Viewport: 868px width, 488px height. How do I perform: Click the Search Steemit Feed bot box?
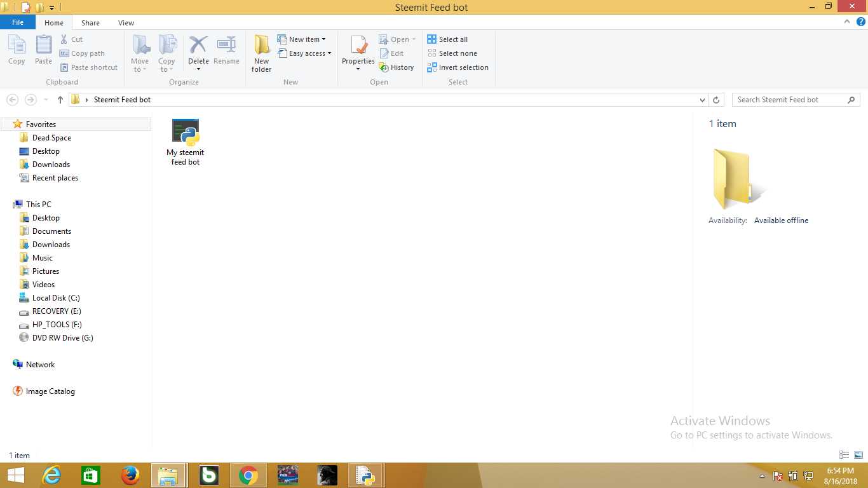pyautogui.click(x=796, y=100)
